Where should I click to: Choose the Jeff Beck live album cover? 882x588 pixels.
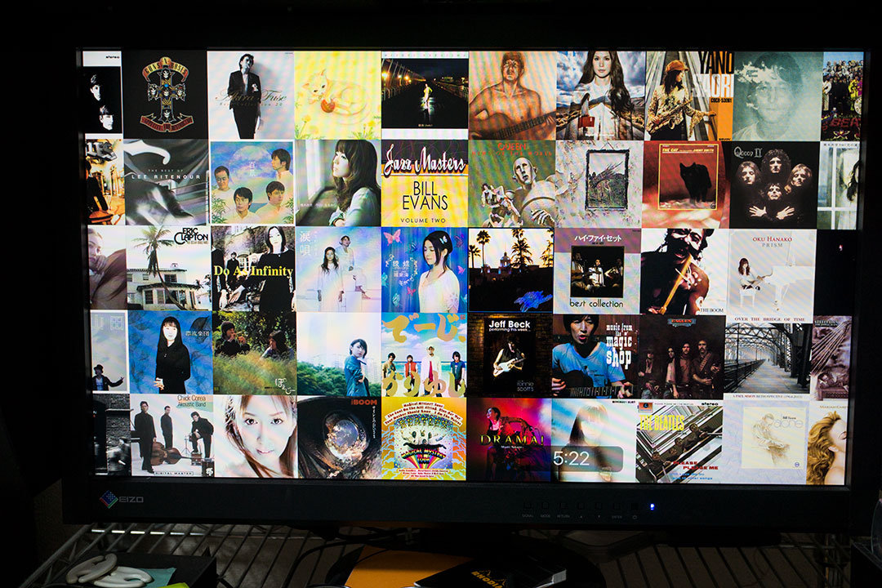coord(509,355)
